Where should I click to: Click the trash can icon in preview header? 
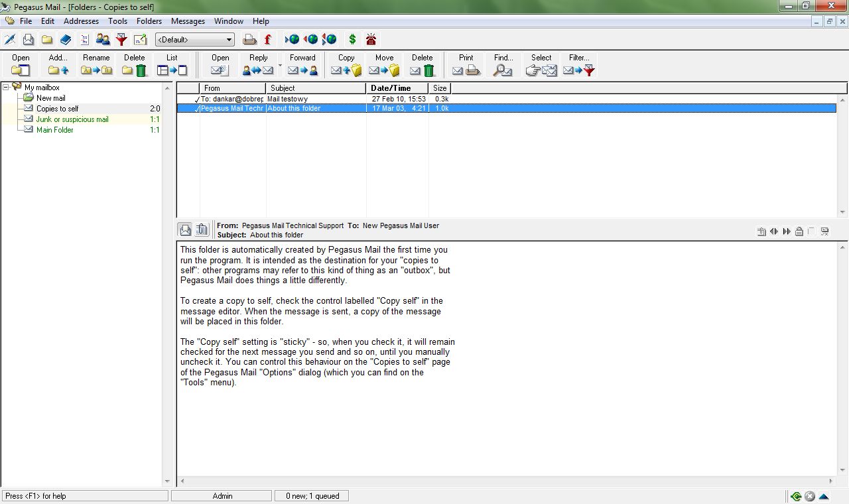click(202, 229)
